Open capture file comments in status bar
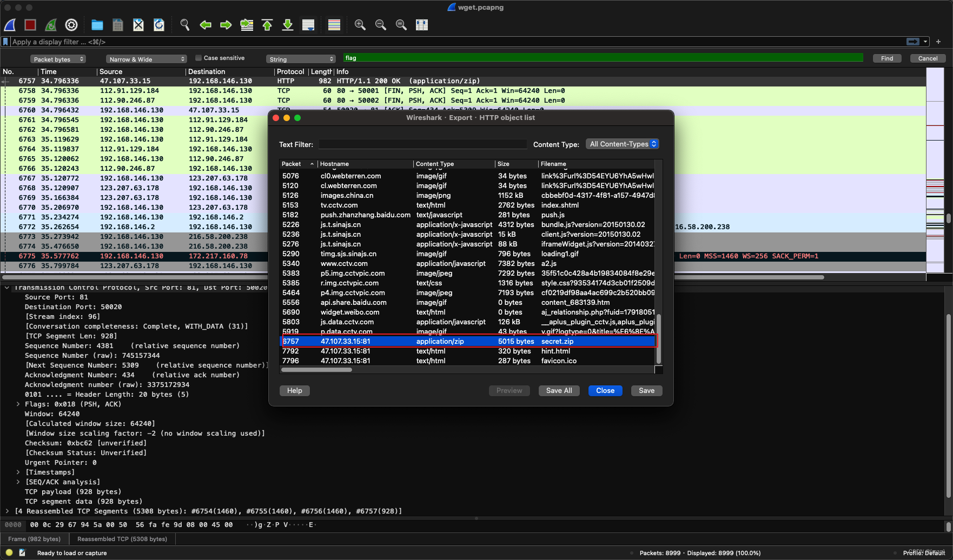This screenshot has width=953, height=560. [x=22, y=552]
